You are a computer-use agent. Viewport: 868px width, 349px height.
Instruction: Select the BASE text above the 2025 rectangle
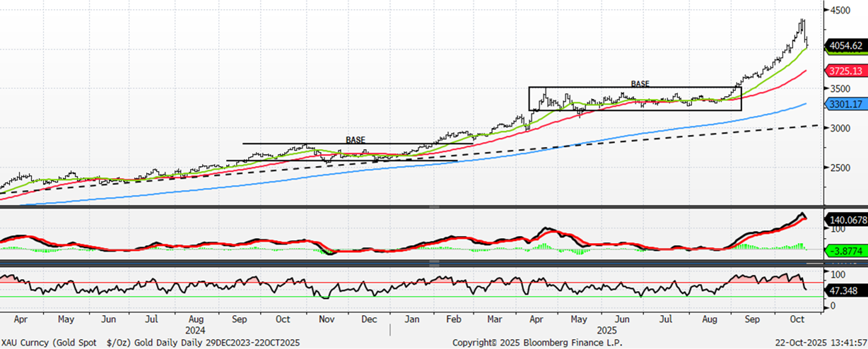click(640, 83)
